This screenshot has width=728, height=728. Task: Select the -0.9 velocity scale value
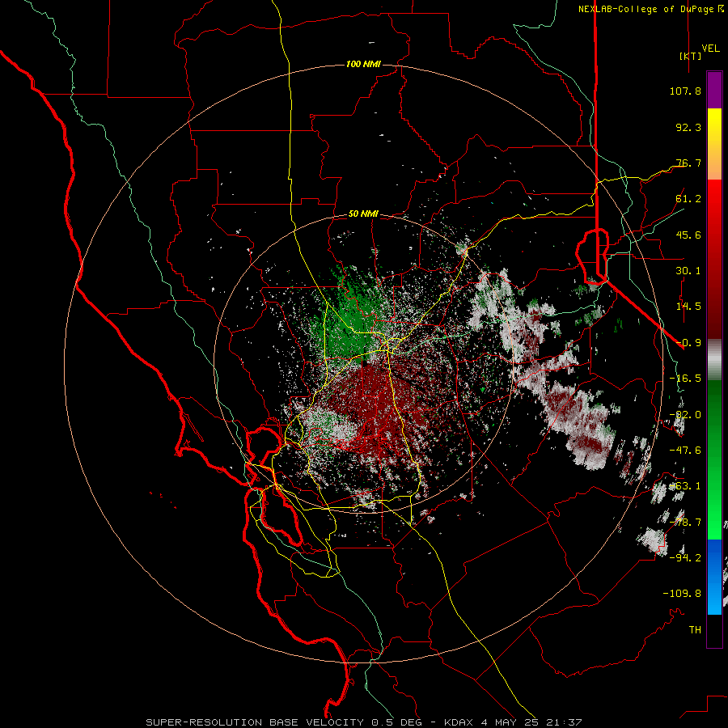688,343
